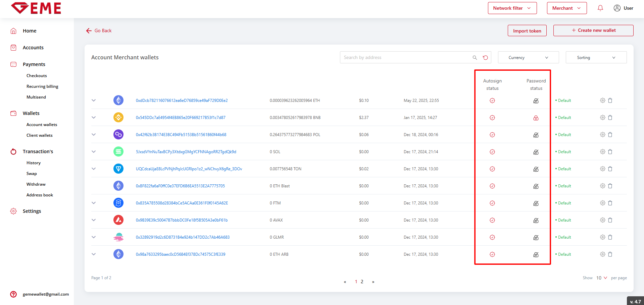This screenshot has height=305, width=644.
Task: Click the notification bell icon
Action: [600, 8]
